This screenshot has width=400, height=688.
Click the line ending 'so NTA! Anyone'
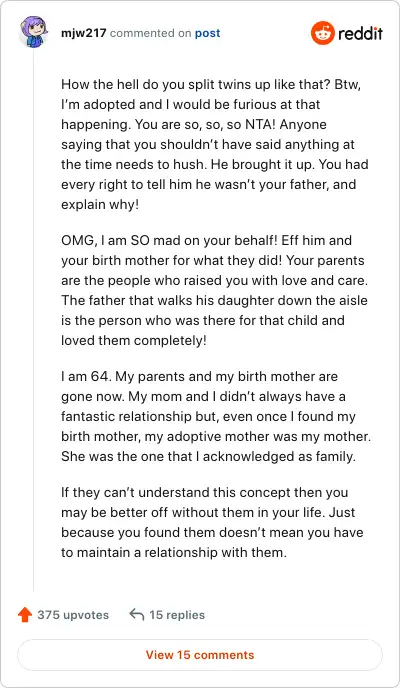point(194,124)
